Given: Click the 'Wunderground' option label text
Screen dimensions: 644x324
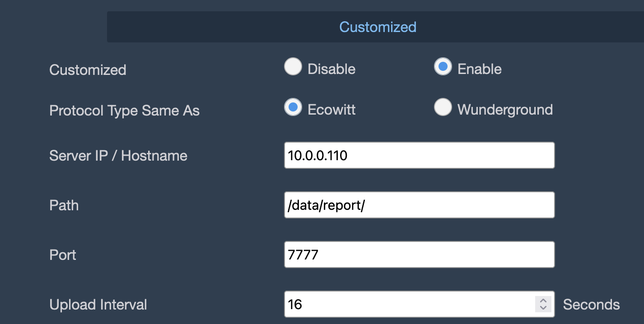Looking at the screenshot, I should [505, 110].
